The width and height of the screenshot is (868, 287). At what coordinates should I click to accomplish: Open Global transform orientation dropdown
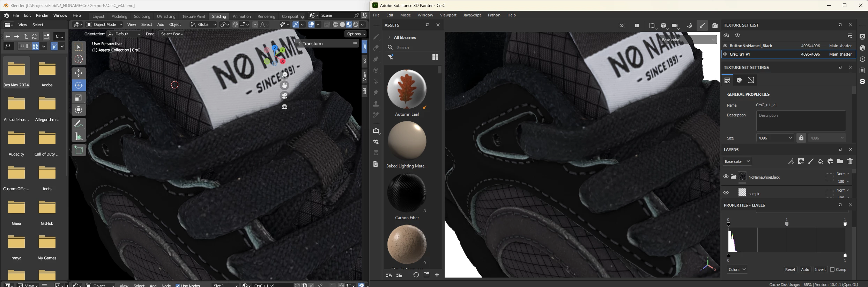click(x=203, y=24)
